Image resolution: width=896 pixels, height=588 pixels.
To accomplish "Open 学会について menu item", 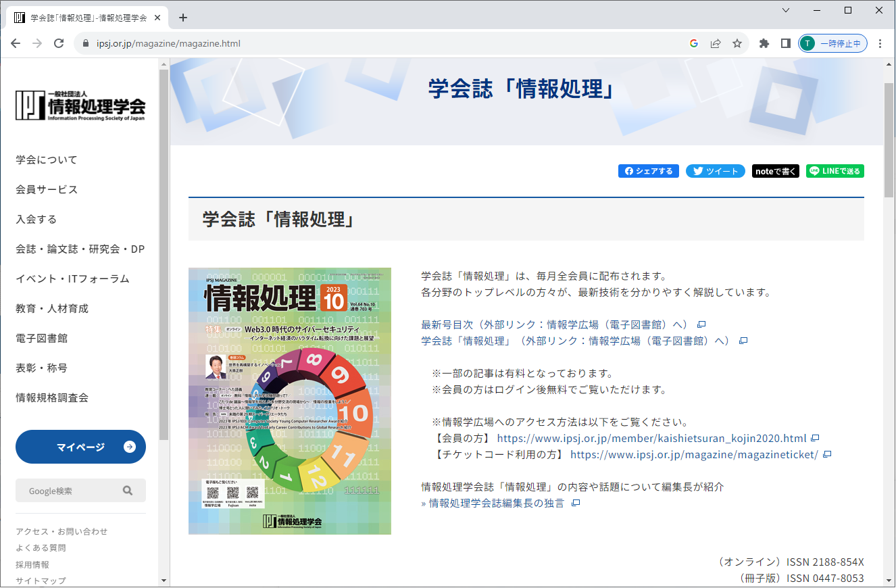I will tap(47, 160).
